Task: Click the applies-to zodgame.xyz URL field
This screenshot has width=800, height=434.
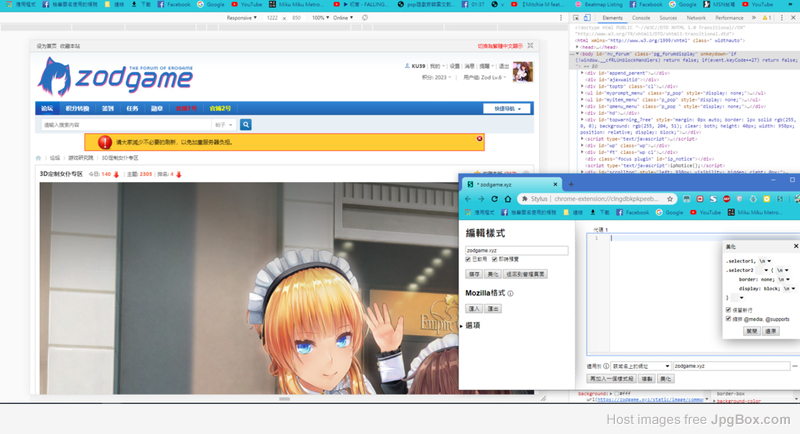Action: pyautogui.click(x=732, y=366)
